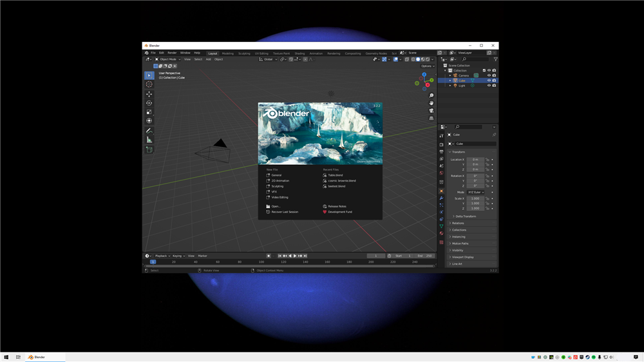The image size is (644, 362).
Task: Open the XYZ Euler rotation mode dropdown
Action: pos(475,192)
